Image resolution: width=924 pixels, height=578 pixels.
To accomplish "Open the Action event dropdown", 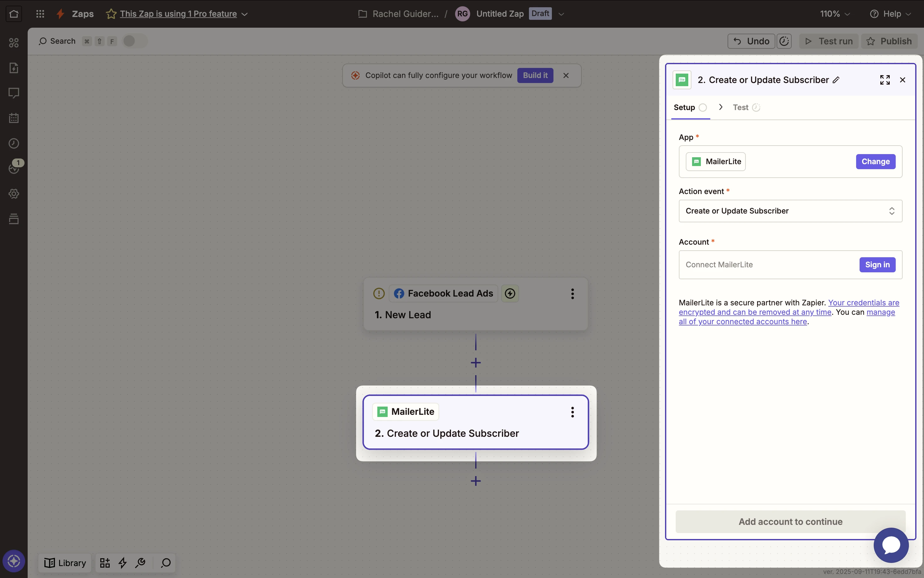I will tap(790, 211).
